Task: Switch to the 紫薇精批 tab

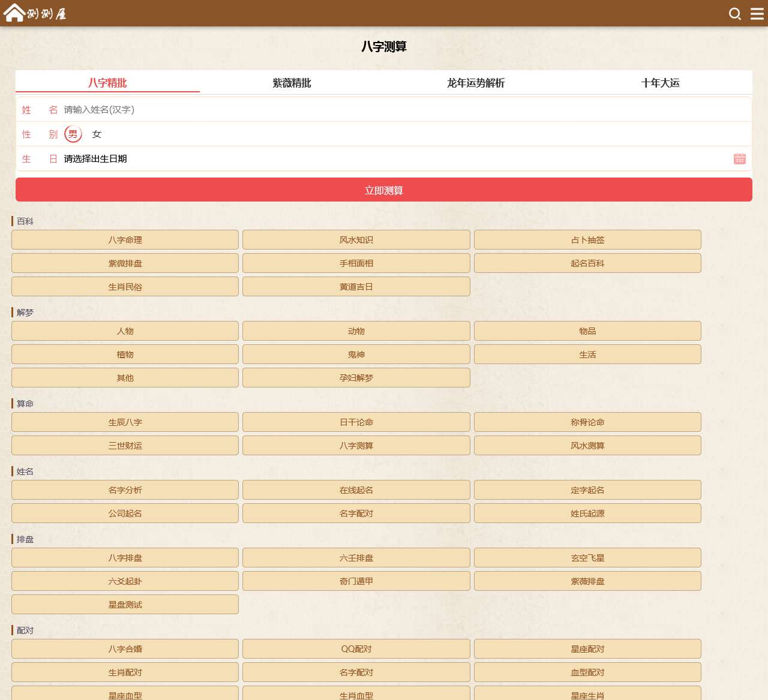Action: [x=292, y=83]
